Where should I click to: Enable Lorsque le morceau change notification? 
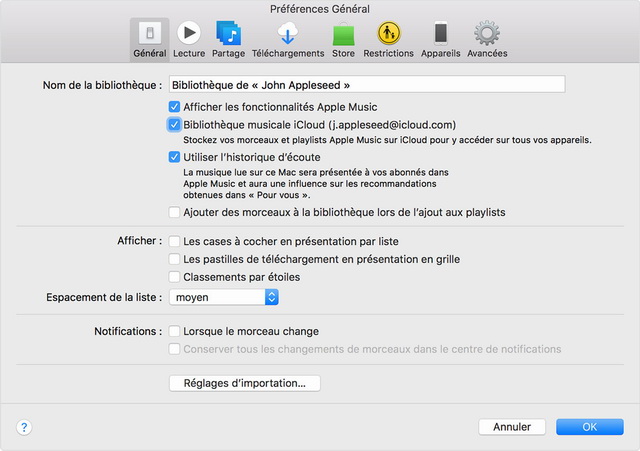pos(175,331)
